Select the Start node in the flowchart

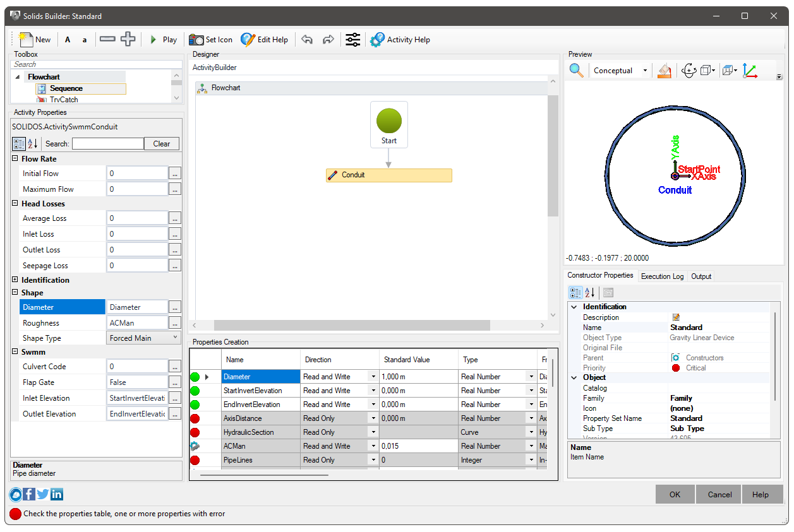(x=389, y=125)
